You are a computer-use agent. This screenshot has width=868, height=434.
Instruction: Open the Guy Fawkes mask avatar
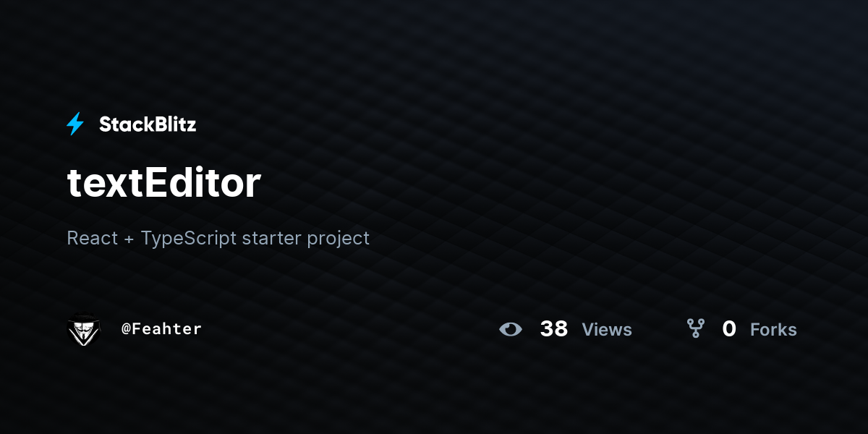click(x=84, y=329)
